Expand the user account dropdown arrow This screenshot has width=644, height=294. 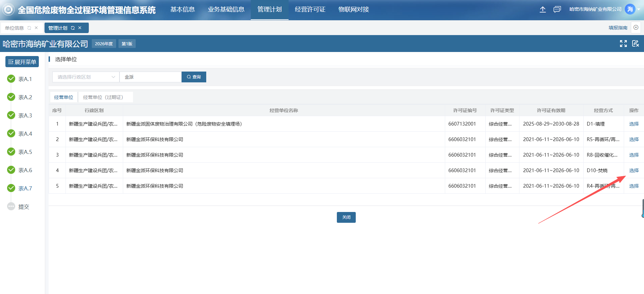coord(639,9)
